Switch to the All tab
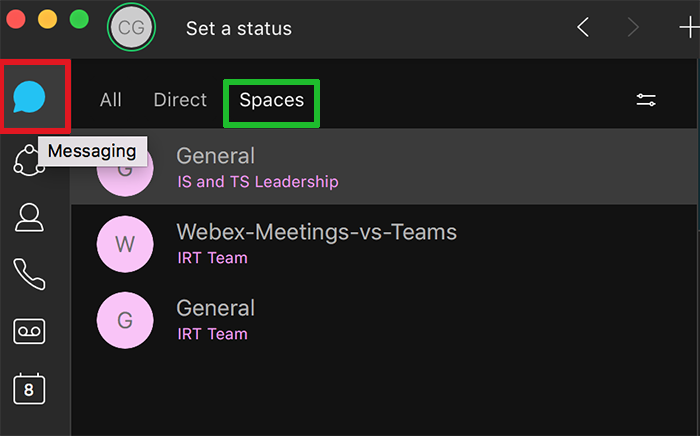700x436 pixels. pos(111,100)
